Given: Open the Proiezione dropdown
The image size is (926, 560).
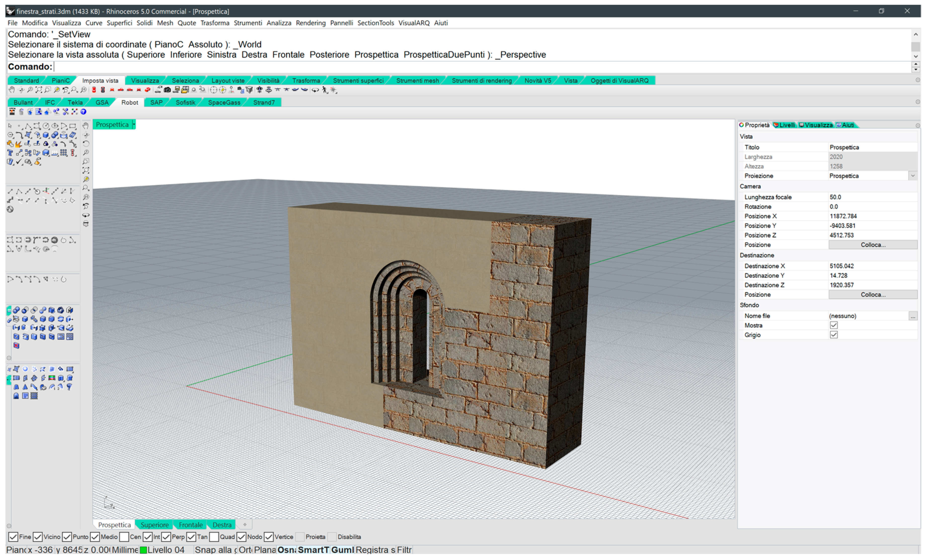Looking at the screenshot, I should (913, 176).
